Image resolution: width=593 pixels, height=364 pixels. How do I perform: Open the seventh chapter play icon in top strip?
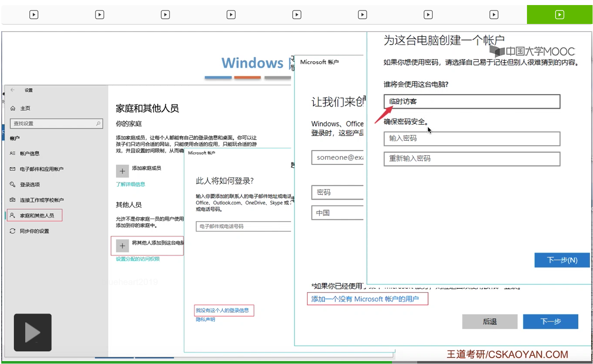(x=428, y=15)
